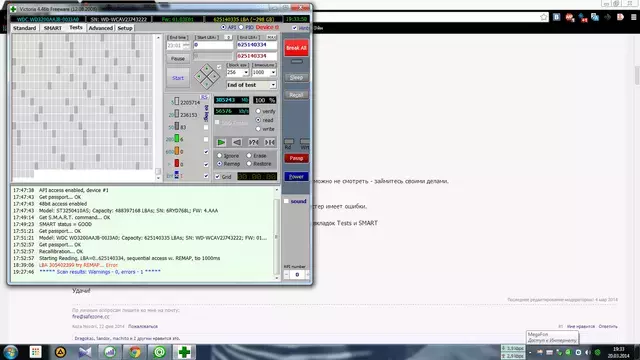This screenshot has width=640, height=360.
Task: Toggle the Grid checkbox
Action: tap(218, 177)
